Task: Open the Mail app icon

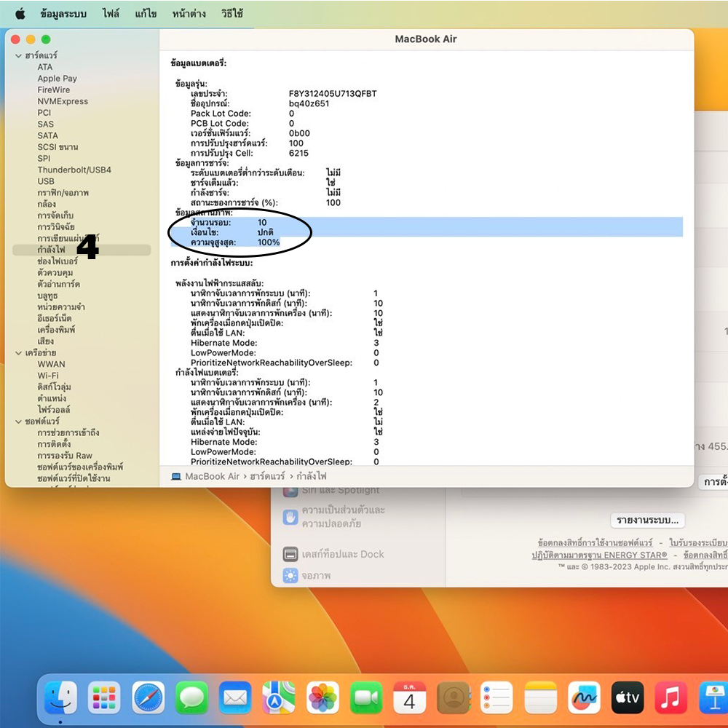Action: [x=235, y=698]
